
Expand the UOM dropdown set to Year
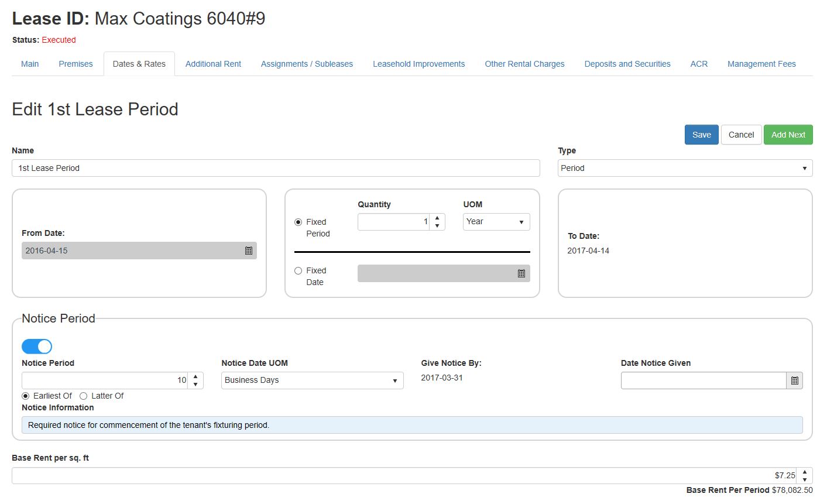[x=496, y=222]
